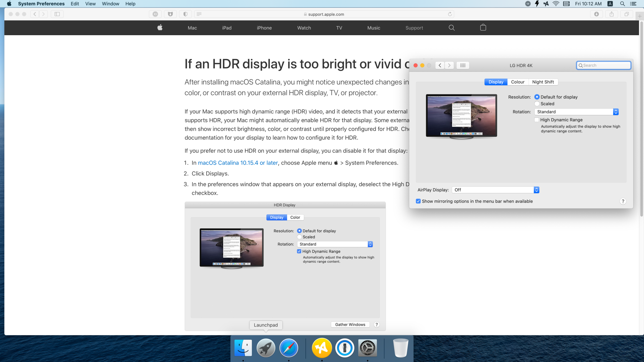Toggle Show mirroring options checkbox

pyautogui.click(x=418, y=201)
